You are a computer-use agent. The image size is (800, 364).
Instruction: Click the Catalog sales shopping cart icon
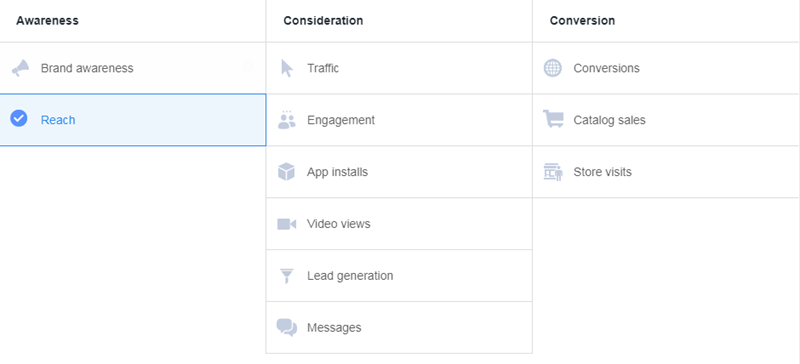point(553,119)
